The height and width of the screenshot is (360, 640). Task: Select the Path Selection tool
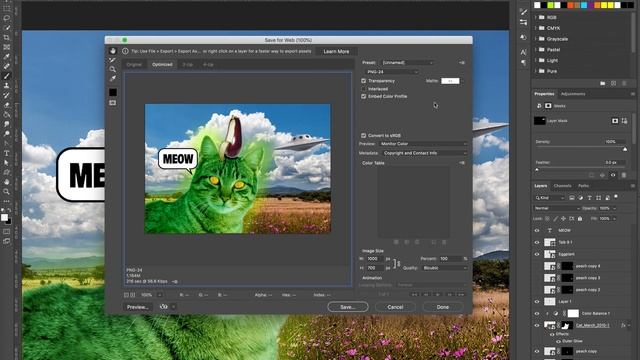(7, 163)
